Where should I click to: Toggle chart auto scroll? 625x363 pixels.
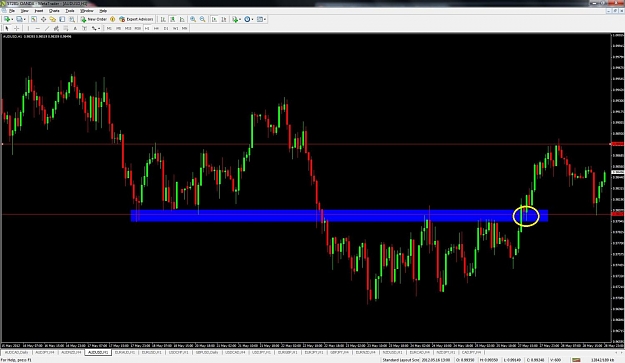[x=214, y=19]
